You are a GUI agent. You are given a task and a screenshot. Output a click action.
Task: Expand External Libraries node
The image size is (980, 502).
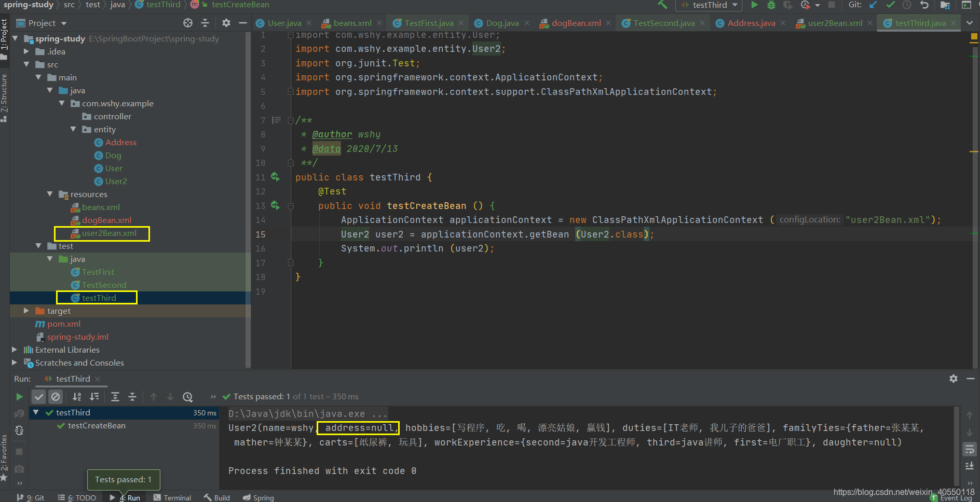(15, 350)
